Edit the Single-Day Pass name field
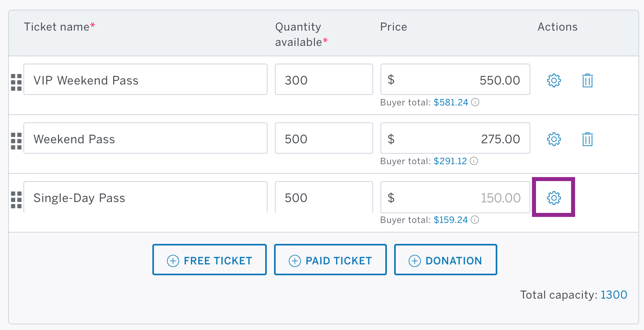The height and width of the screenshot is (330, 644). pos(145,197)
